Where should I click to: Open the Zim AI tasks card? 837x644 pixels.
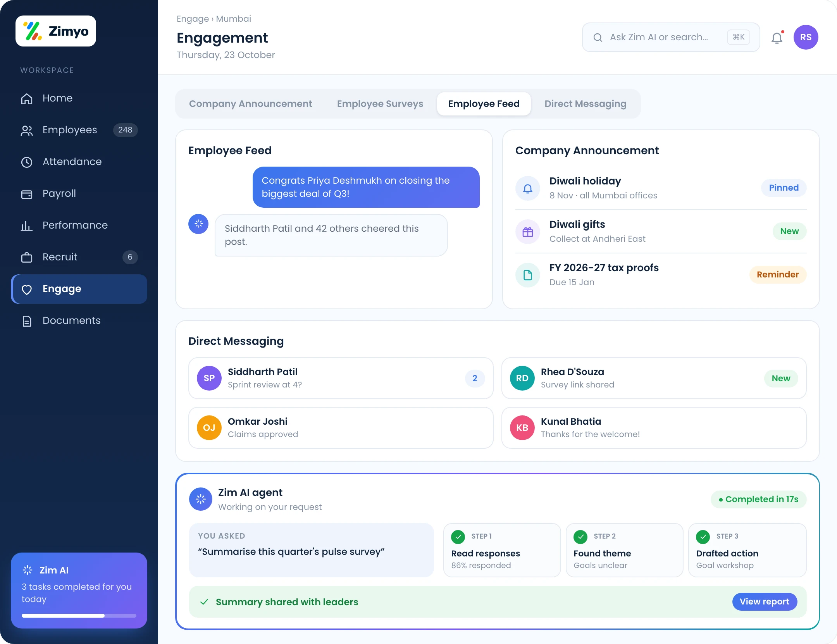click(x=79, y=590)
